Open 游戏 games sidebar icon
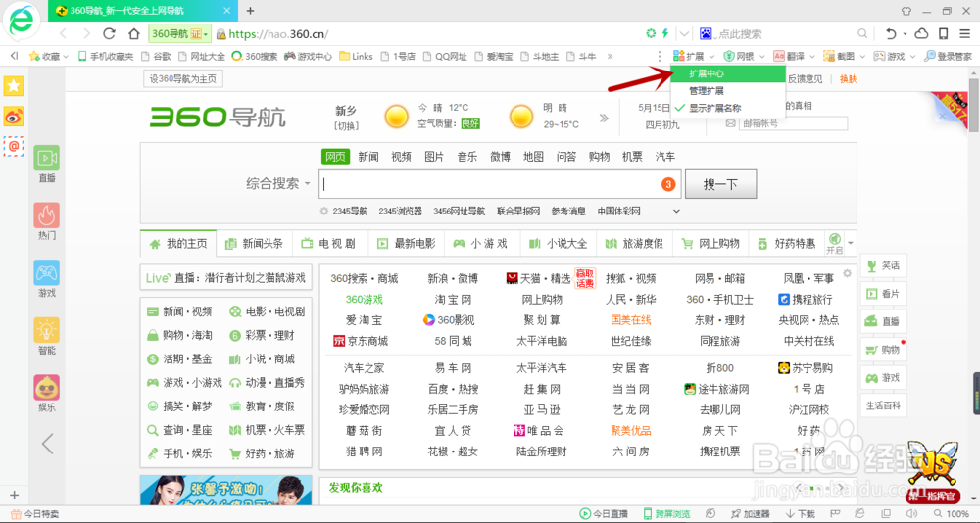Viewport: 980px width, 523px height. (x=47, y=279)
